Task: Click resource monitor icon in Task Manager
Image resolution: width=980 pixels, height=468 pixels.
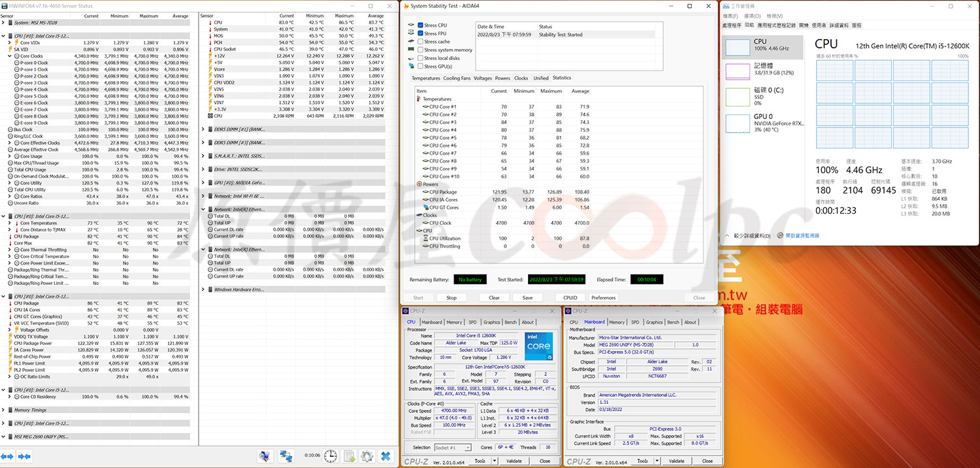Action: click(781, 235)
